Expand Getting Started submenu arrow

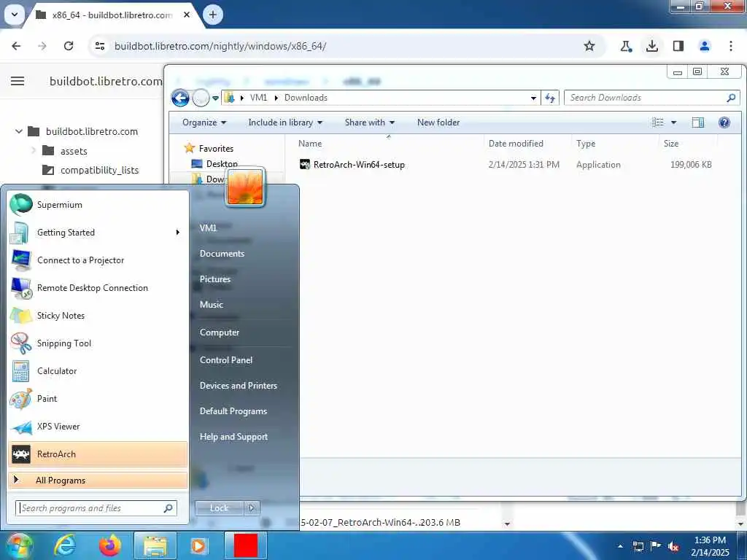[x=178, y=233]
